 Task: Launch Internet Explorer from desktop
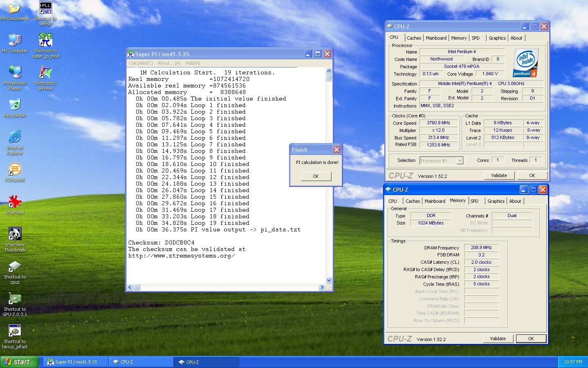[15, 143]
